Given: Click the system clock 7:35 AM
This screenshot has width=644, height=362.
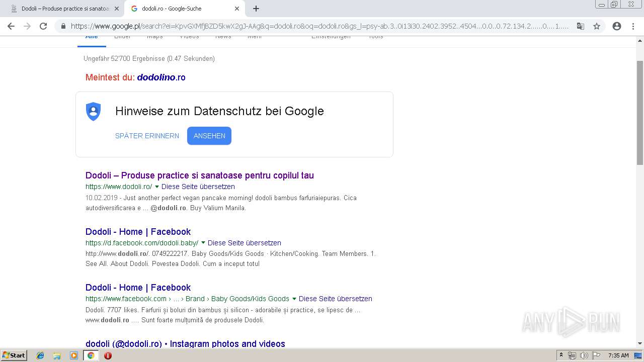Looking at the screenshot, I should (x=618, y=355).
